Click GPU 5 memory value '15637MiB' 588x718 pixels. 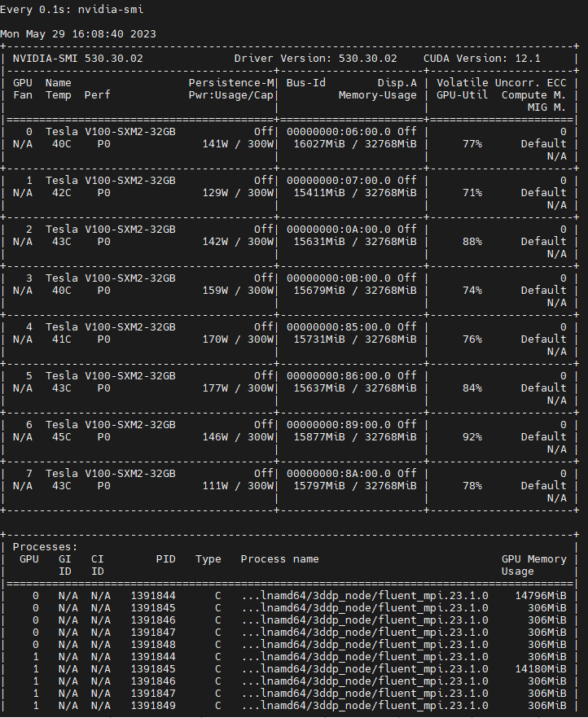(x=319, y=387)
